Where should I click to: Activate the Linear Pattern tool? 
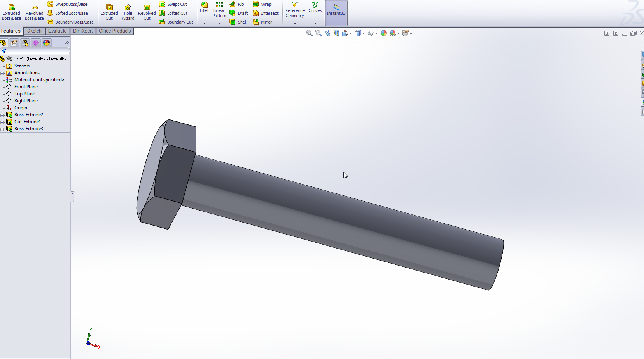(219, 11)
